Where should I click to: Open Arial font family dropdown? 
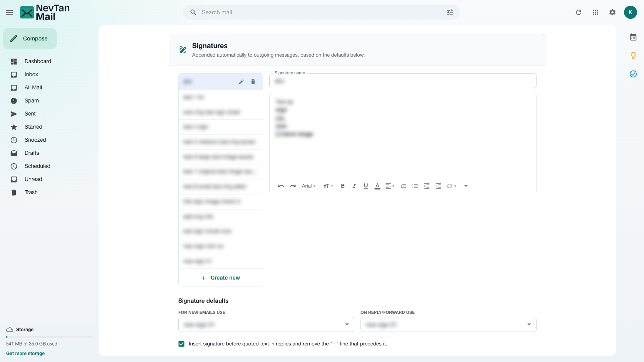(x=309, y=186)
